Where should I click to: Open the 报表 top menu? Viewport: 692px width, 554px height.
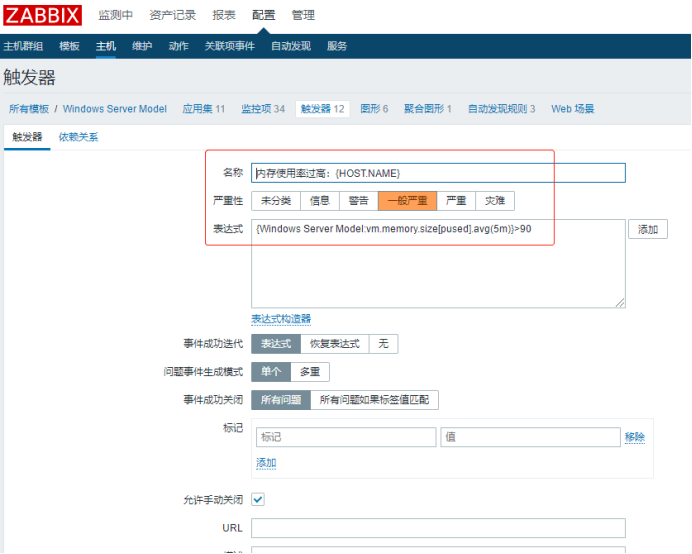(x=224, y=15)
